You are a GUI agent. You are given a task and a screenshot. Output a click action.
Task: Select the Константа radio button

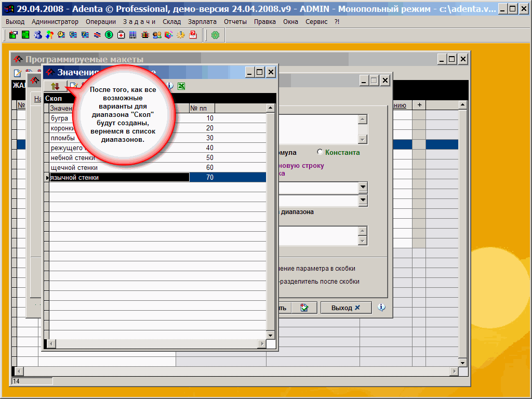(320, 152)
